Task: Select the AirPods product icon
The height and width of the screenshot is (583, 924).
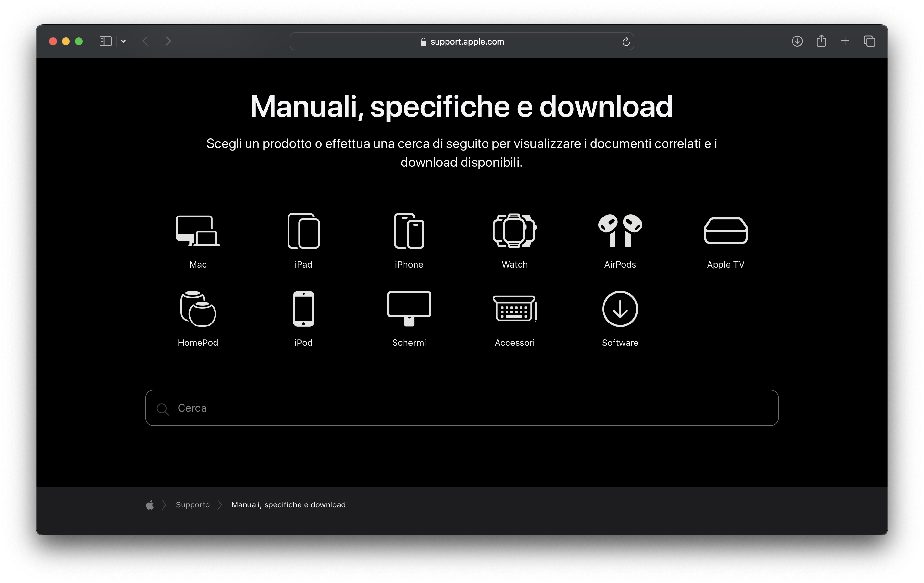Action: (620, 231)
